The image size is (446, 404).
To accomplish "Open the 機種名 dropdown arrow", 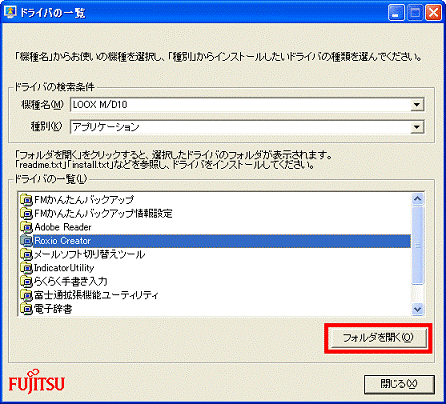I will coord(417,105).
